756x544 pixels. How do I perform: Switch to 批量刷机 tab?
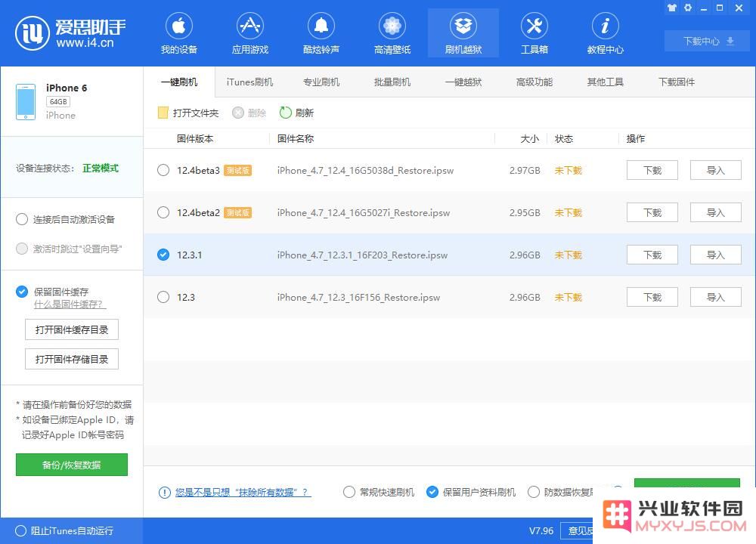tap(392, 82)
